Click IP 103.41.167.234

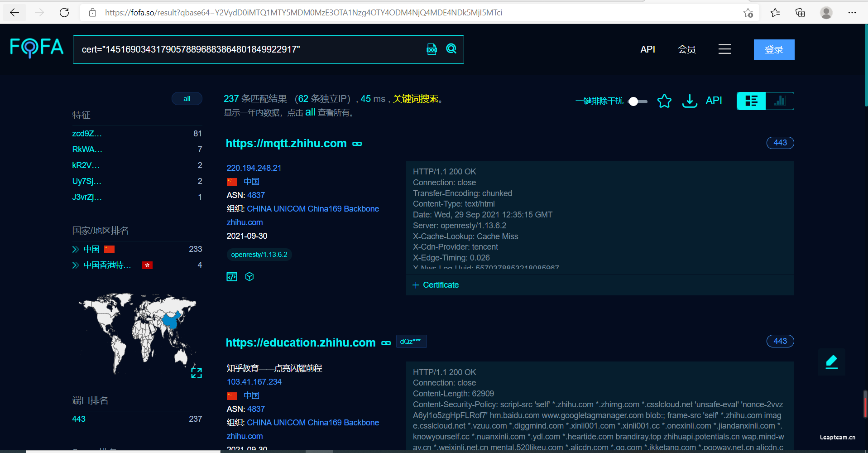(254, 382)
